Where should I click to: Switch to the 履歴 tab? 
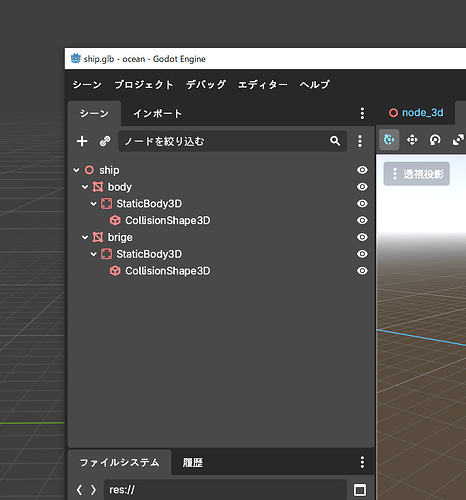(193, 463)
